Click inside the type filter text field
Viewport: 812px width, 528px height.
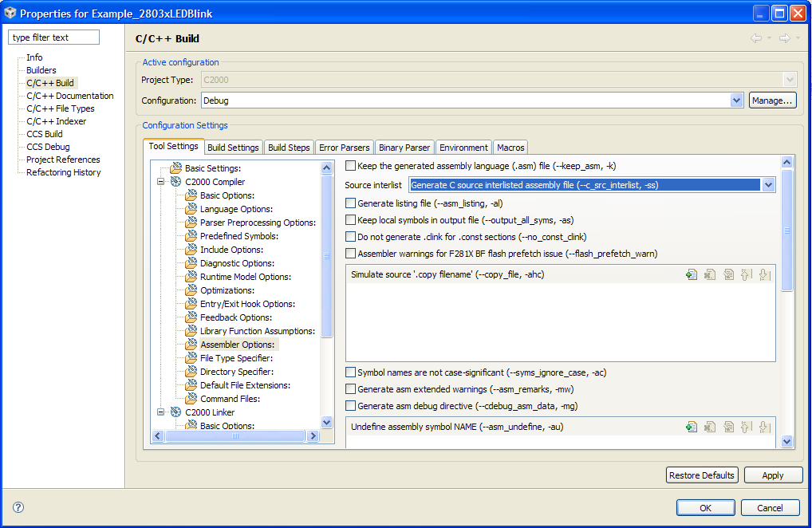53,37
